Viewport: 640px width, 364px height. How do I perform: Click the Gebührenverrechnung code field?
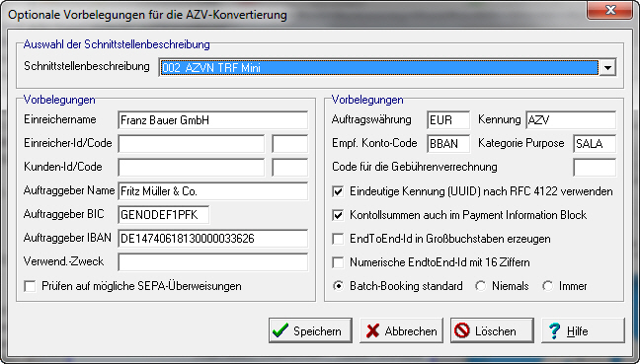click(x=595, y=168)
